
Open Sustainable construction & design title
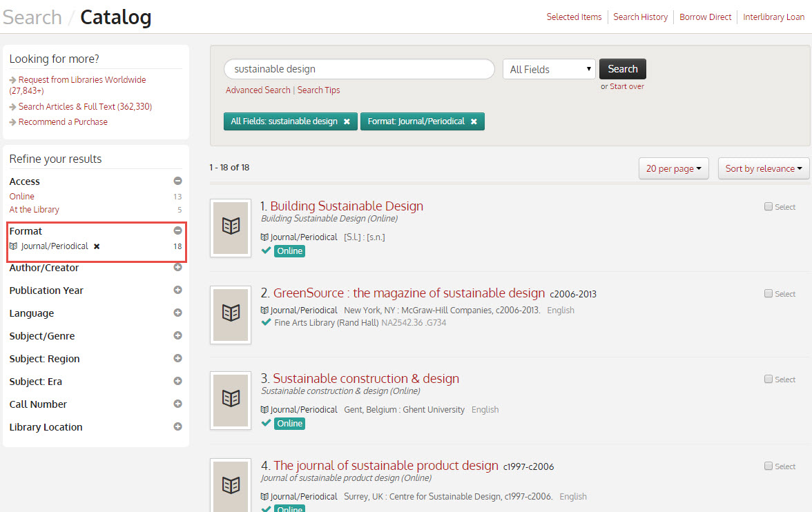pyautogui.click(x=366, y=378)
